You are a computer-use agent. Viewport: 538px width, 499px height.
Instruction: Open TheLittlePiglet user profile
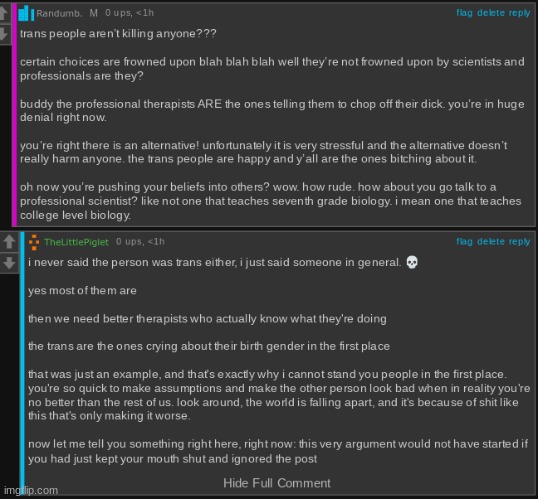76,242
